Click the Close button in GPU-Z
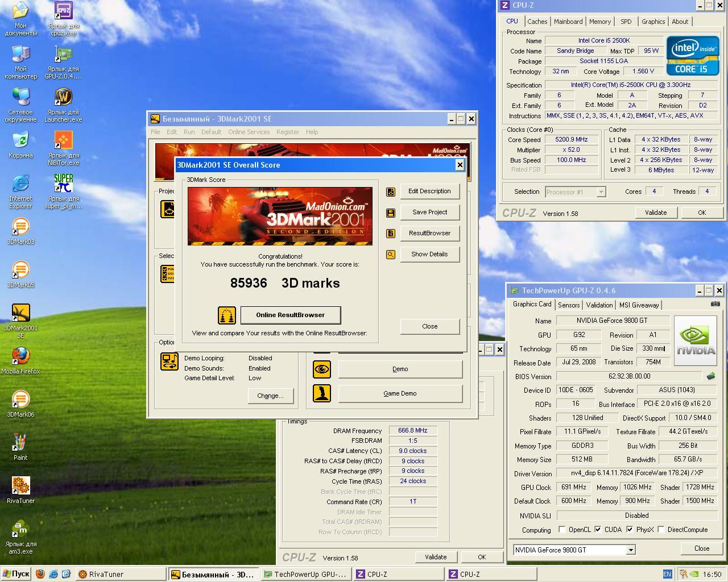This screenshot has width=728, height=582. pos(702,548)
